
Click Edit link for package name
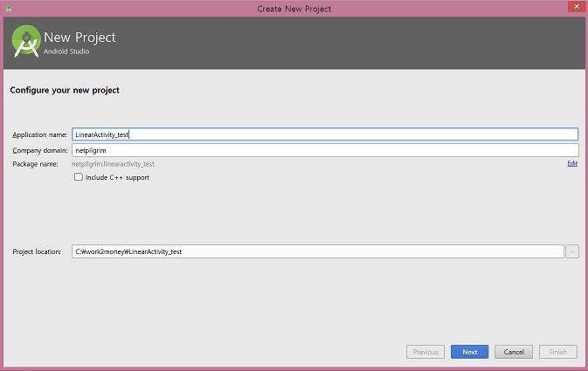tap(572, 163)
